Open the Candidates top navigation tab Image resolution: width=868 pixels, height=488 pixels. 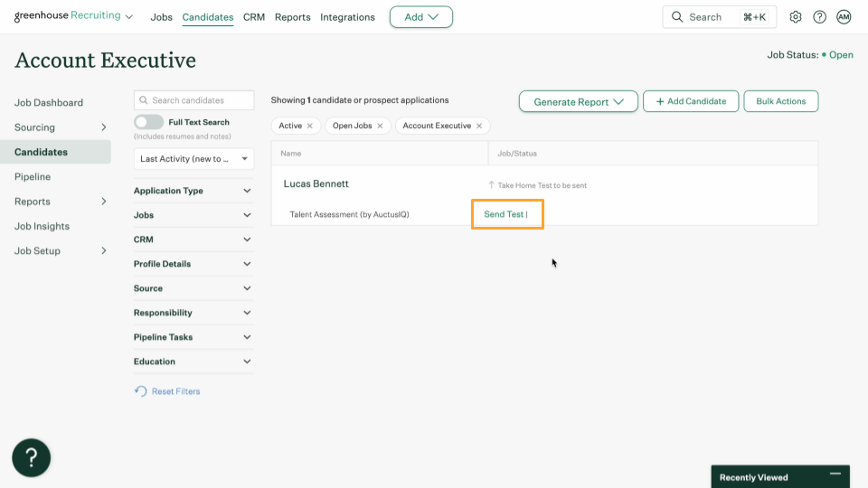(208, 17)
